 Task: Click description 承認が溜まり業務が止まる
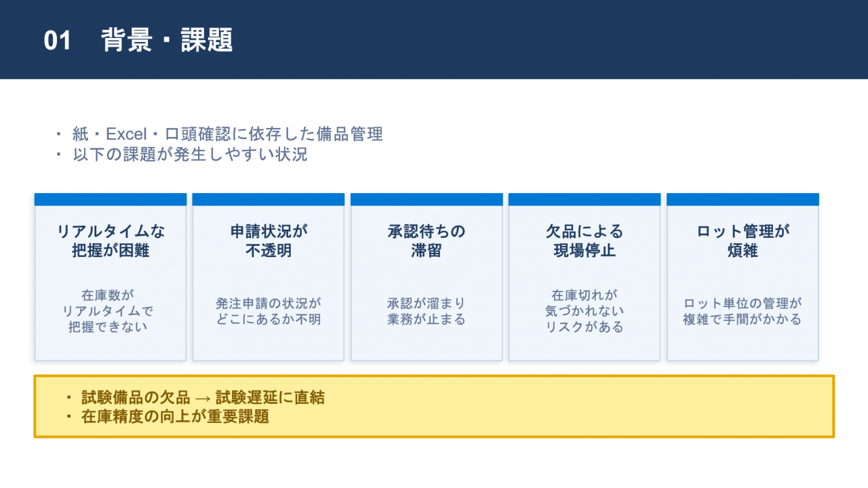point(427,311)
